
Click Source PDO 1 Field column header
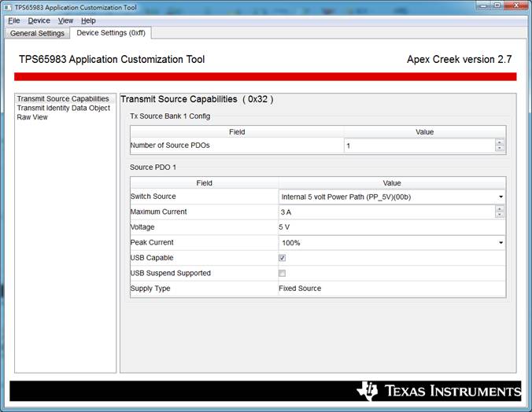tap(205, 183)
